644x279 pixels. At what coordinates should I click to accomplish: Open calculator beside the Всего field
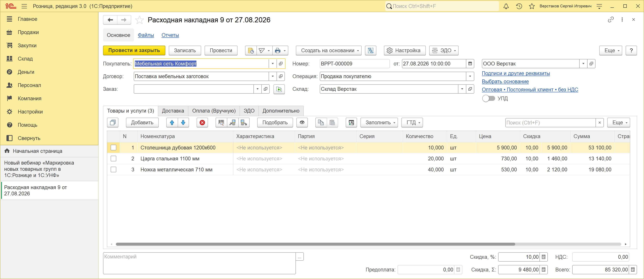[x=633, y=270]
